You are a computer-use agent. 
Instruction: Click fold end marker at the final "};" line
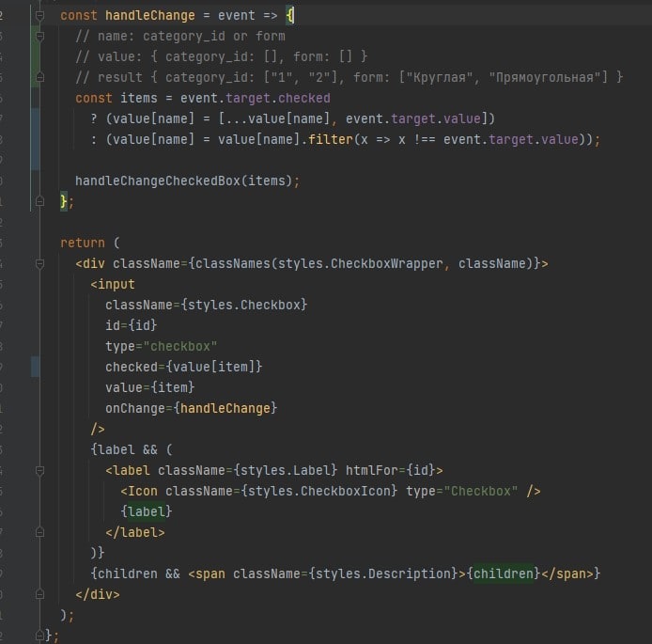coord(39,636)
